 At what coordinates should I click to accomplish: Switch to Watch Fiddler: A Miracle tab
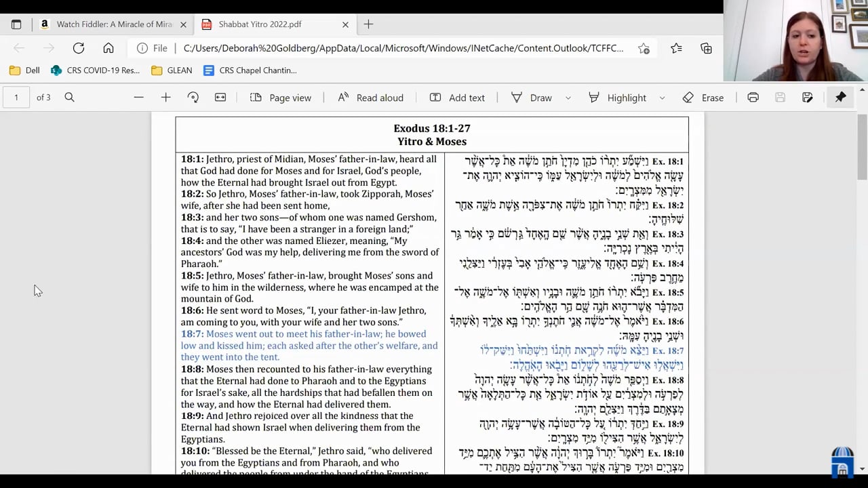click(x=113, y=24)
